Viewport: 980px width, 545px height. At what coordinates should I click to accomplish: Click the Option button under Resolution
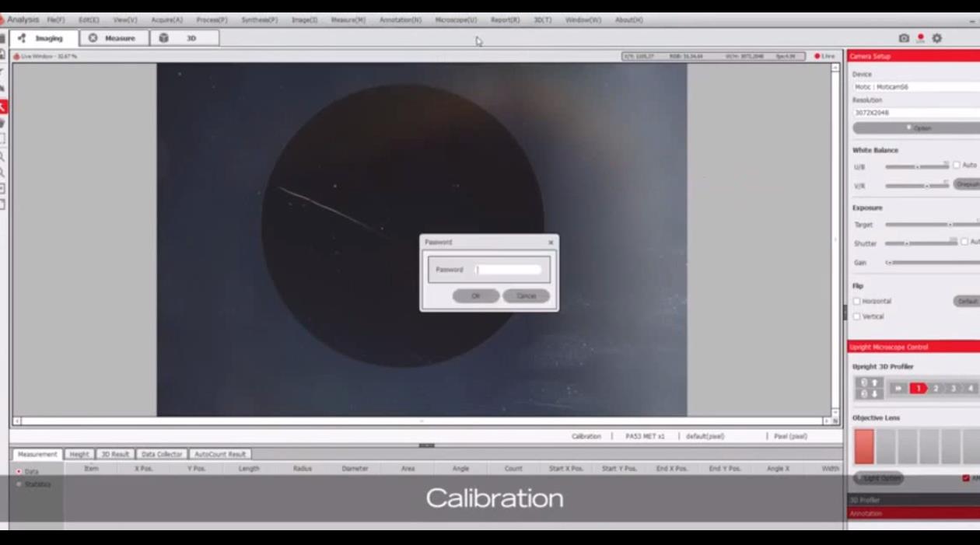(x=916, y=128)
